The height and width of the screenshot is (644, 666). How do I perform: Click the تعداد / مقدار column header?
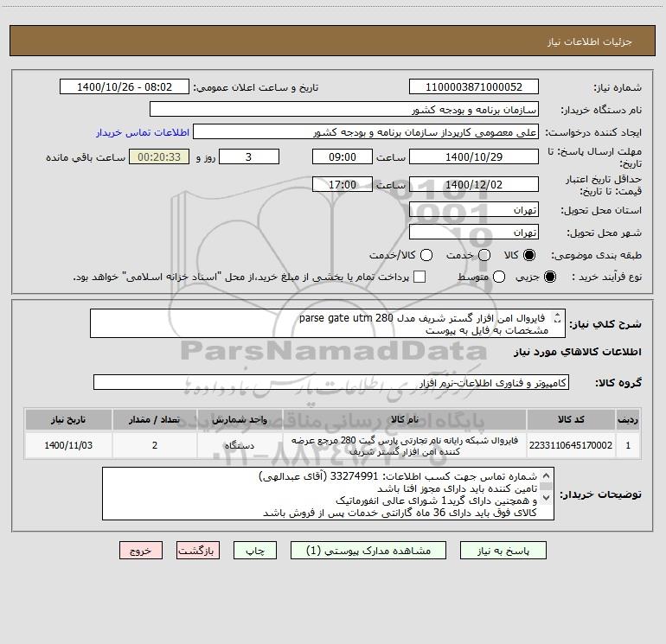pos(155,420)
